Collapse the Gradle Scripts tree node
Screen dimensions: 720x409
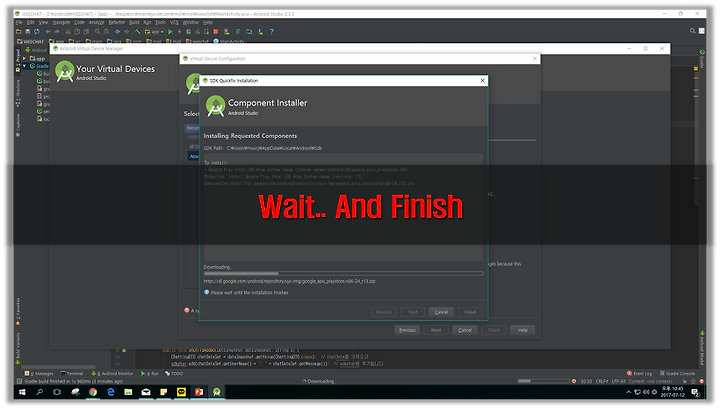pyautogui.click(x=24, y=66)
